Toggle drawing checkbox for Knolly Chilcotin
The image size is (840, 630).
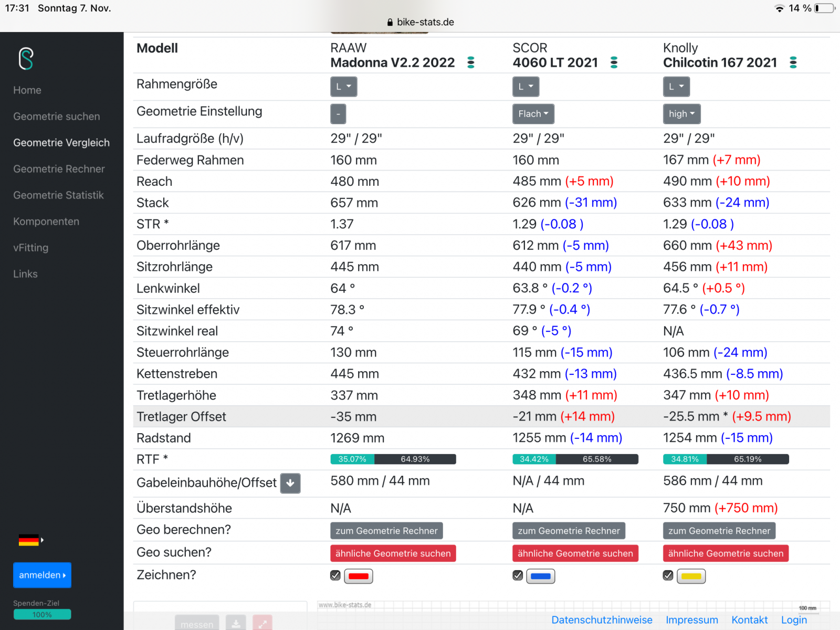point(668,575)
